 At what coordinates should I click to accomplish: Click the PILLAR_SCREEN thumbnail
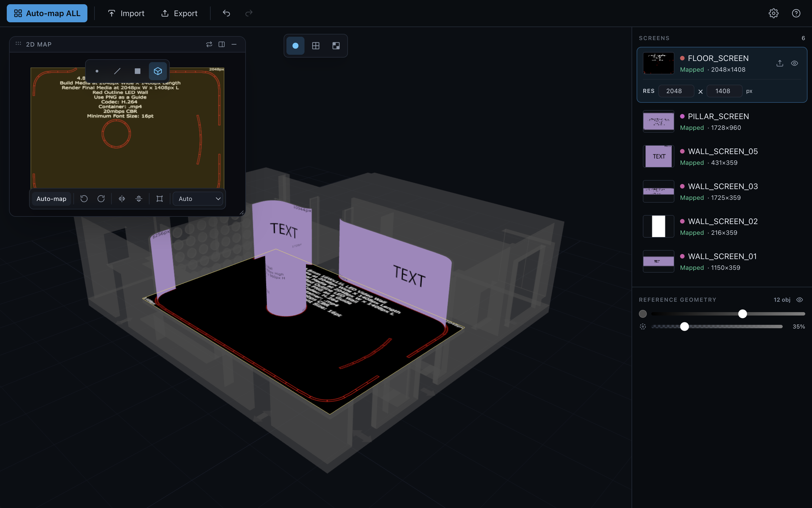(x=658, y=121)
